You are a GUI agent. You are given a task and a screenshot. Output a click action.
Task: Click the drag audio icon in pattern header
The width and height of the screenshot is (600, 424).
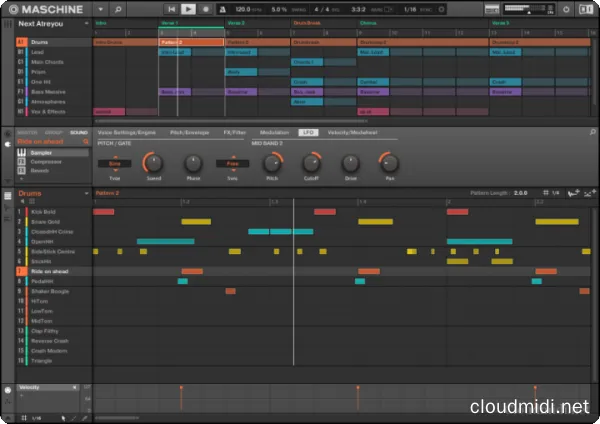pyautogui.click(x=574, y=193)
